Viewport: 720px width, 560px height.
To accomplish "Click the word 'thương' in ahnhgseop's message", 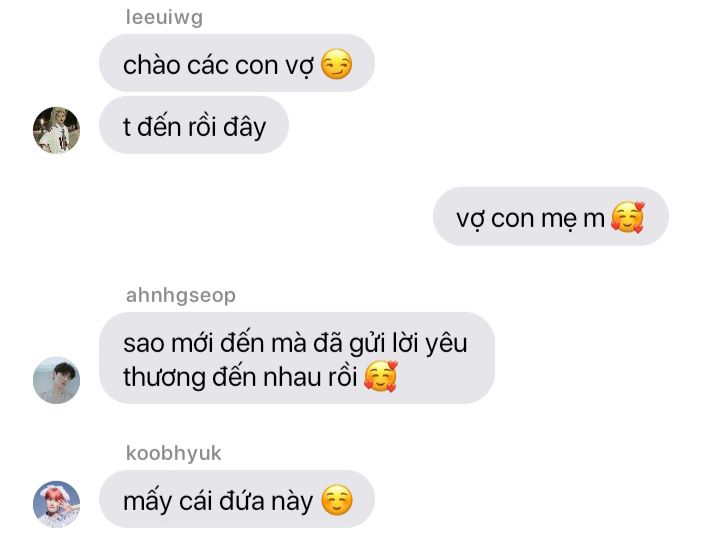I will (x=164, y=378).
